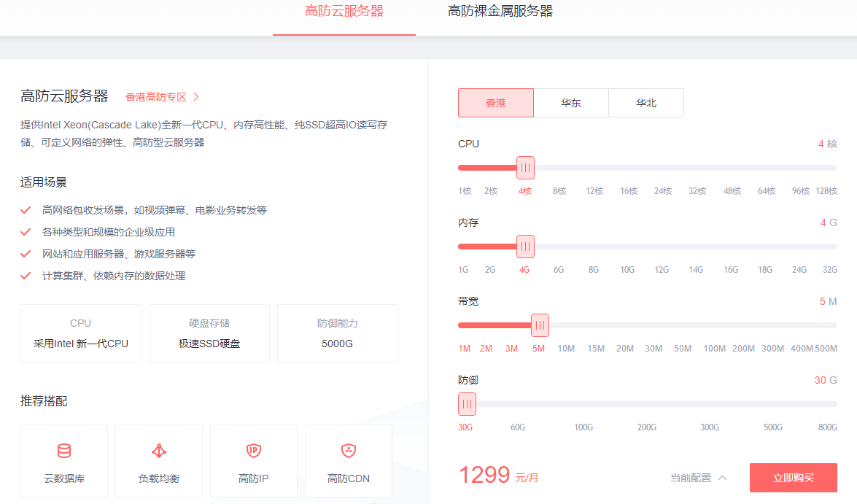Click the 带宽 slider handle
The width and height of the screenshot is (857, 504).
coord(540,325)
